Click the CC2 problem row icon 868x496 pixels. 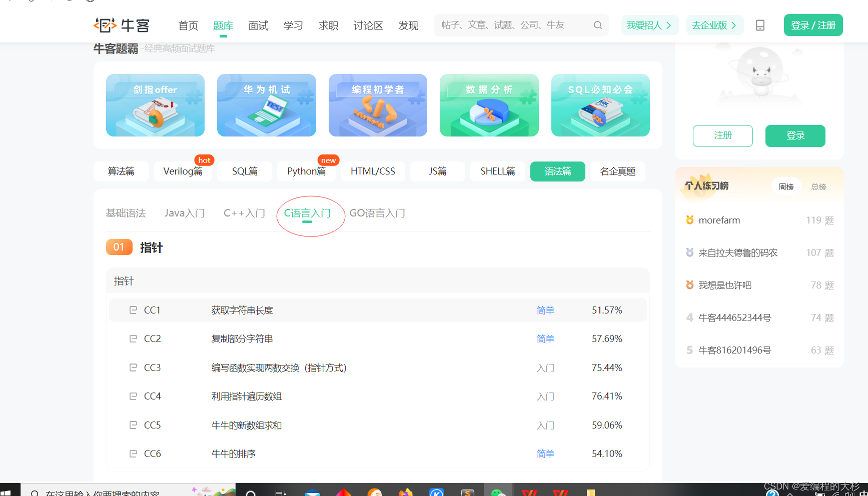tap(133, 338)
